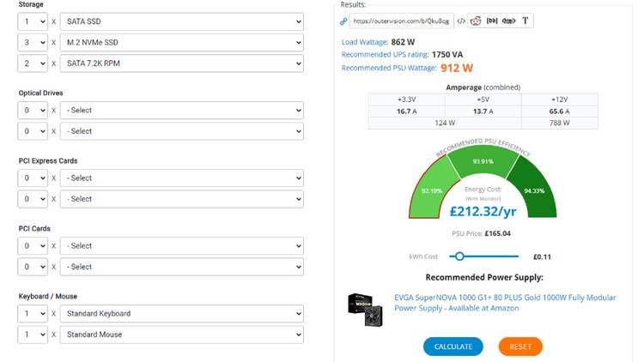644x362 pixels.
Task: Open first PCI Express Cards Select dropdown
Action: [181, 178]
